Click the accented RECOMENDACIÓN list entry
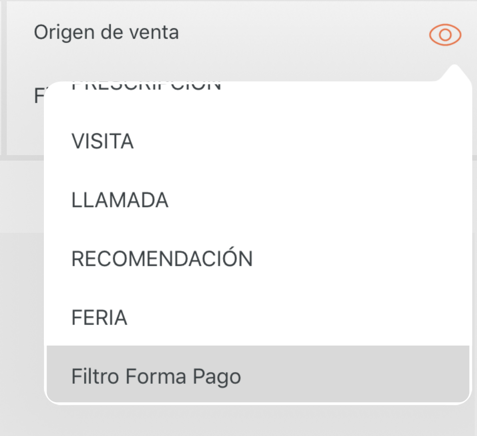Viewport: 477px width, 436px height. click(x=162, y=258)
